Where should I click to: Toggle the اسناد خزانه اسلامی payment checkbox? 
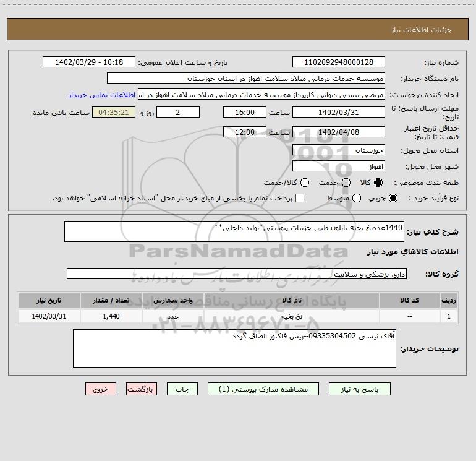[x=300, y=198]
